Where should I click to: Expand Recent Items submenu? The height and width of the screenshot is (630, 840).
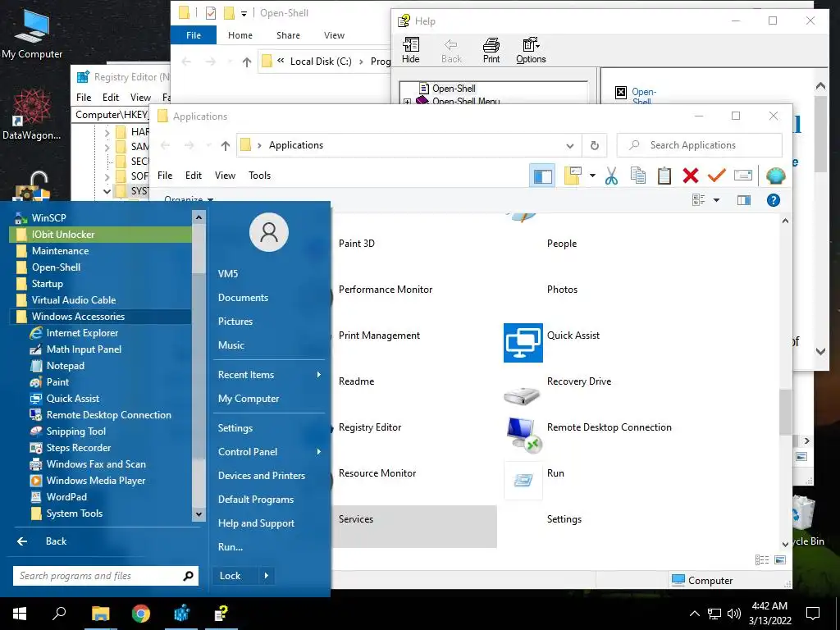269,374
